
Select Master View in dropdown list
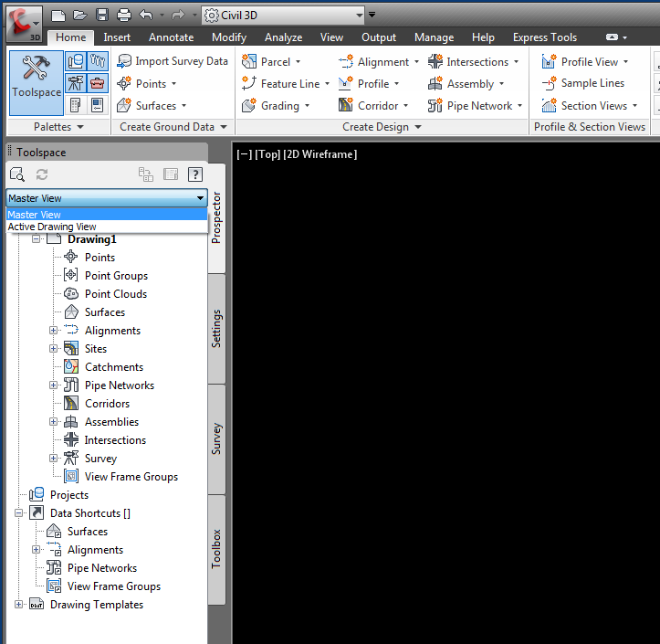point(107,215)
